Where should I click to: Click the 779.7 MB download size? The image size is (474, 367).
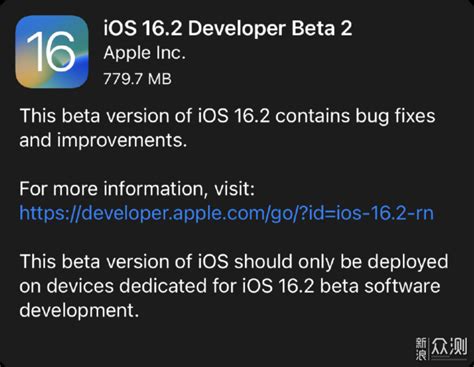click(x=137, y=79)
